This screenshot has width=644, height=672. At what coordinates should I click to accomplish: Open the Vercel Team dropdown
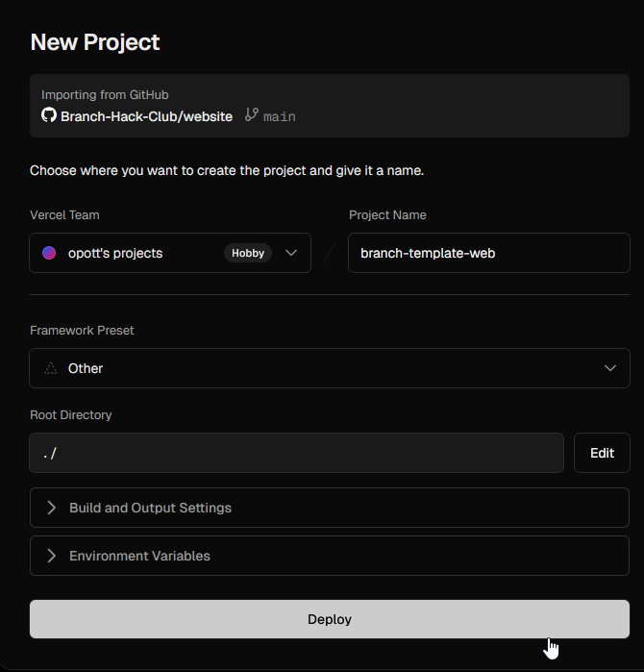[170, 253]
